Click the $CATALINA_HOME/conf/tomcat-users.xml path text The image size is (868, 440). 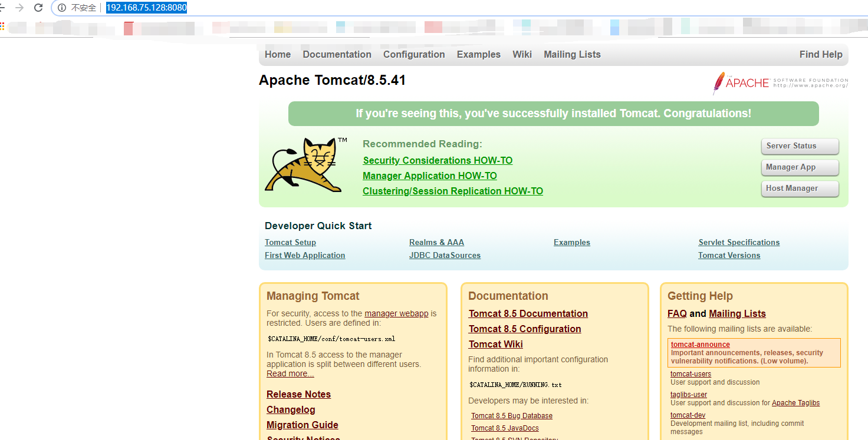coord(331,339)
